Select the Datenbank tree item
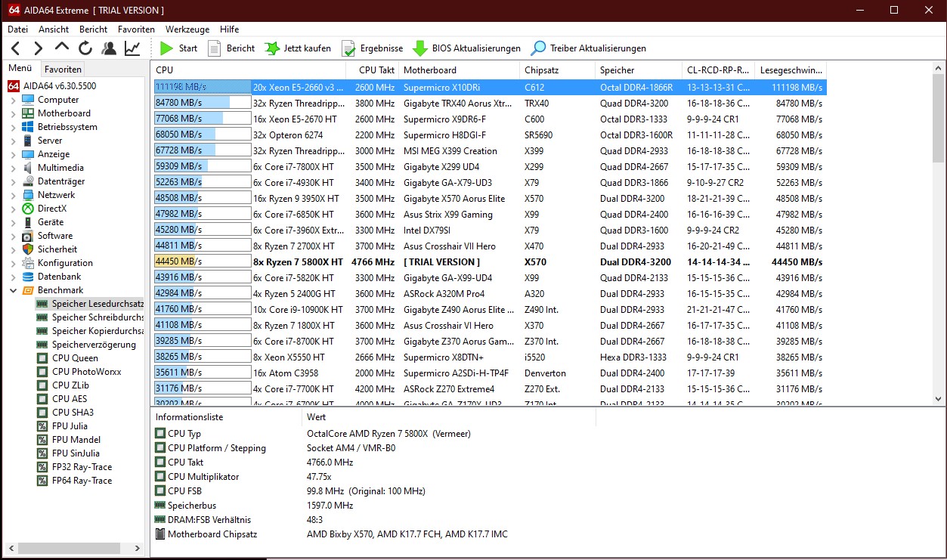 [x=51, y=277]
